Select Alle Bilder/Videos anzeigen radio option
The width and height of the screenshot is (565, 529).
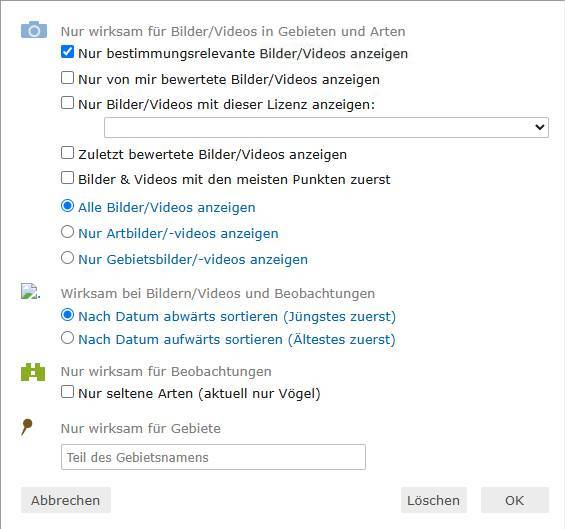pos(67,206)
